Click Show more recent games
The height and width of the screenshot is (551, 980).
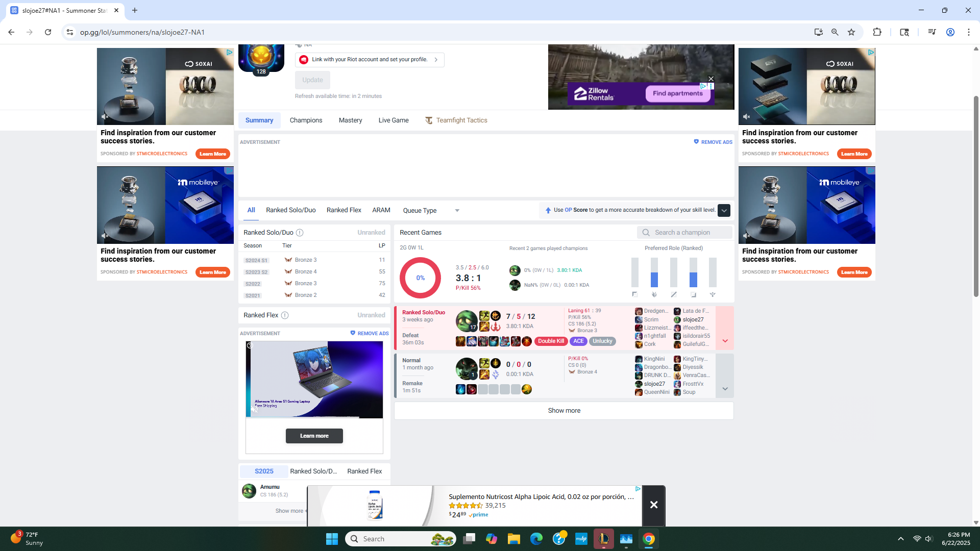pyautogui.click(x=564, y=411)
